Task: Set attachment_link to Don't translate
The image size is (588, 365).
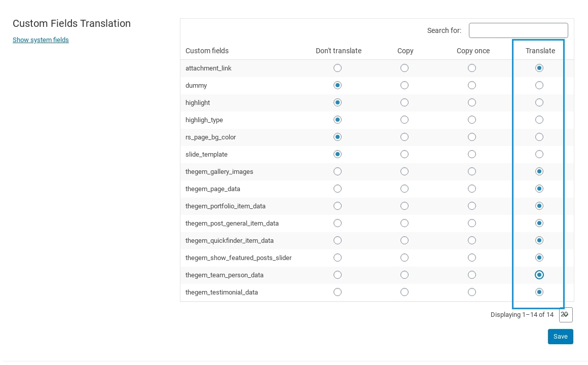Action: (338, 68)
